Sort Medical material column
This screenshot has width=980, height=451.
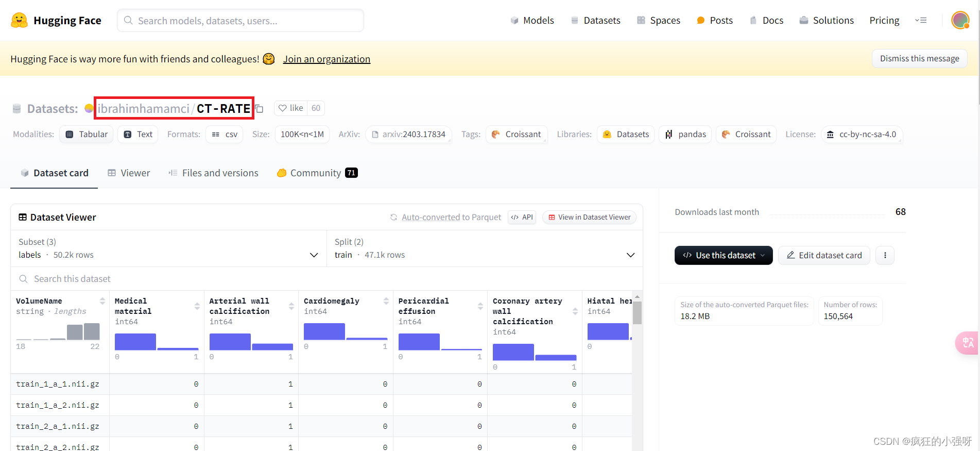[197, 306]
